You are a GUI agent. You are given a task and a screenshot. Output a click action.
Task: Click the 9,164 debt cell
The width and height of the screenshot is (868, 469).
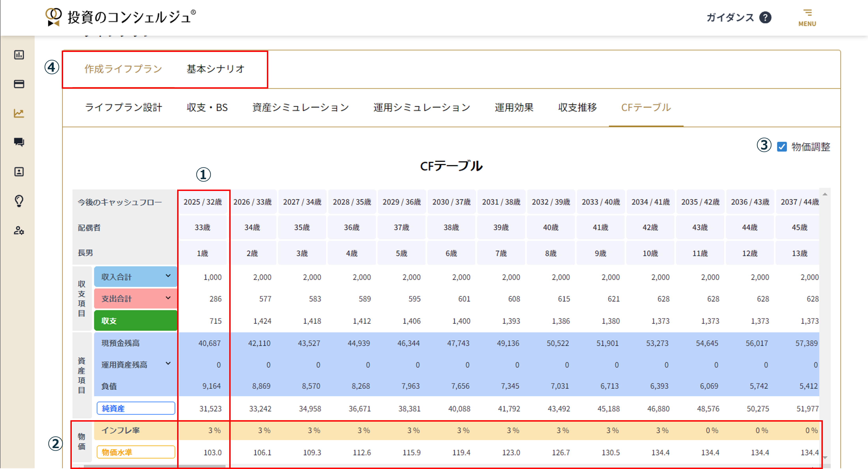point(211,386)
